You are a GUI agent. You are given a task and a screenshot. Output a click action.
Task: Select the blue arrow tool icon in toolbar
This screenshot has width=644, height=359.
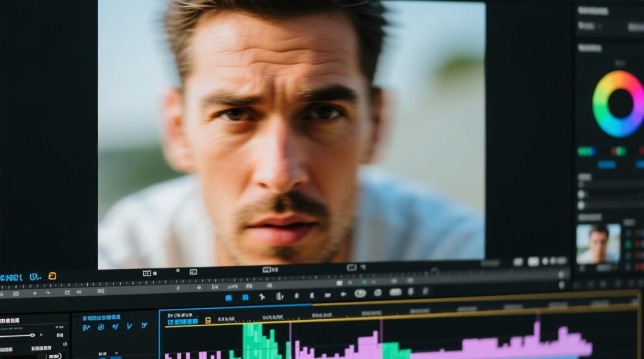(x=262, y=297)
